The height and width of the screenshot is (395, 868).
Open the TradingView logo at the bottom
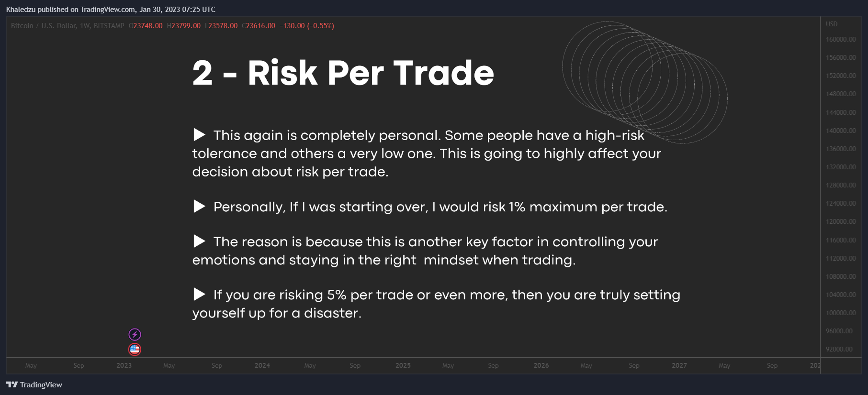34,384
